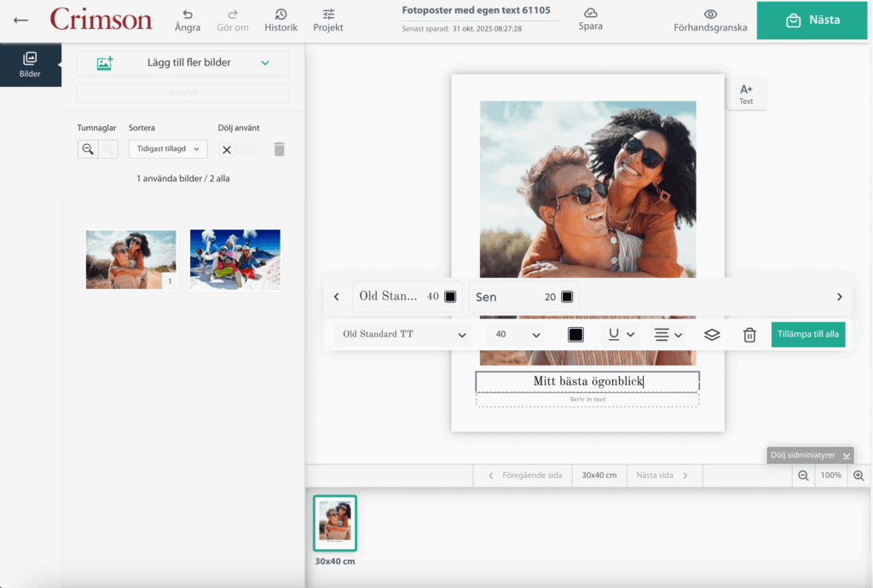Delete the selected text box with the toolbar trash icon
The image size is (873, 588).
pos(749,335)
